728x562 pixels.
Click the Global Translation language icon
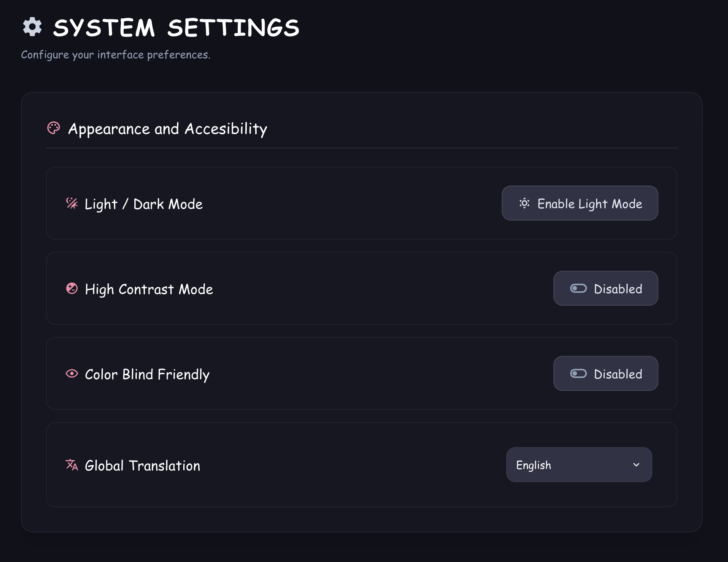tap(72, 465)
